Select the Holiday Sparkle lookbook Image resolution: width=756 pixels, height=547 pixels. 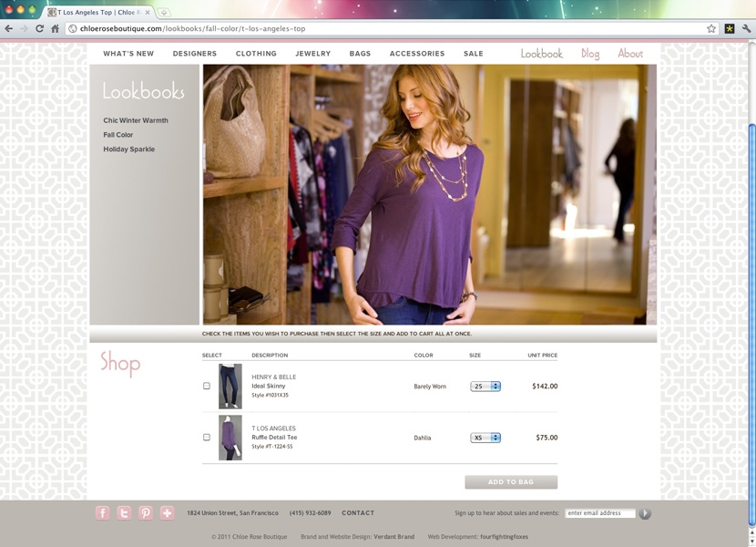tap(128, 150)
